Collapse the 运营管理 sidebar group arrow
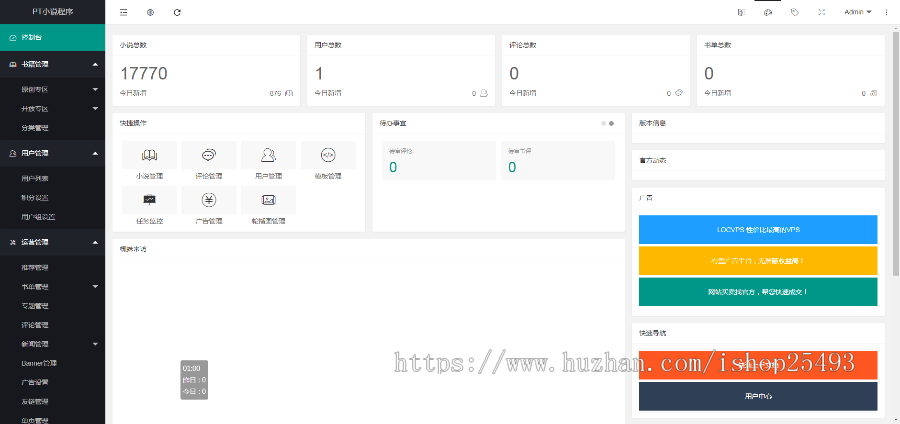 95,242
